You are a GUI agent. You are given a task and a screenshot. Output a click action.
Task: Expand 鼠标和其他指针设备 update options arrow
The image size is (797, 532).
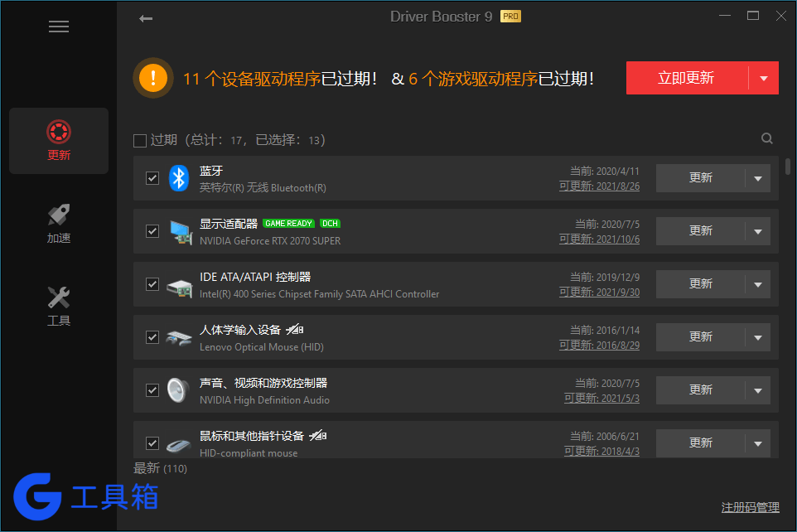click(x=758, y=443)
